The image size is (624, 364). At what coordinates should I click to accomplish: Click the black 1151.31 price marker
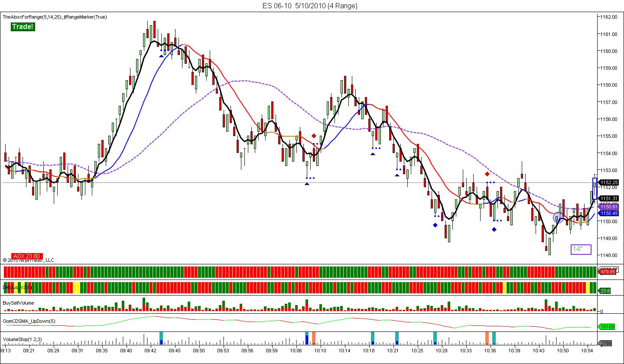[x=609, y=198]
